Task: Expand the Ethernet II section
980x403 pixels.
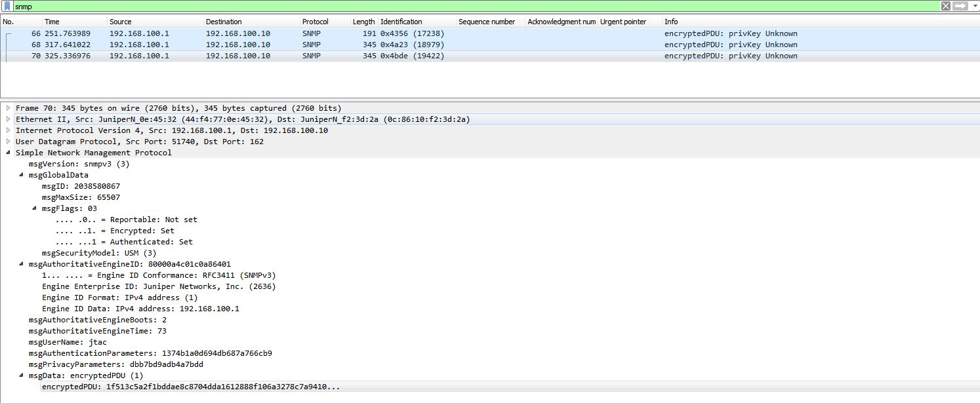Action: (x=7, y=119)
